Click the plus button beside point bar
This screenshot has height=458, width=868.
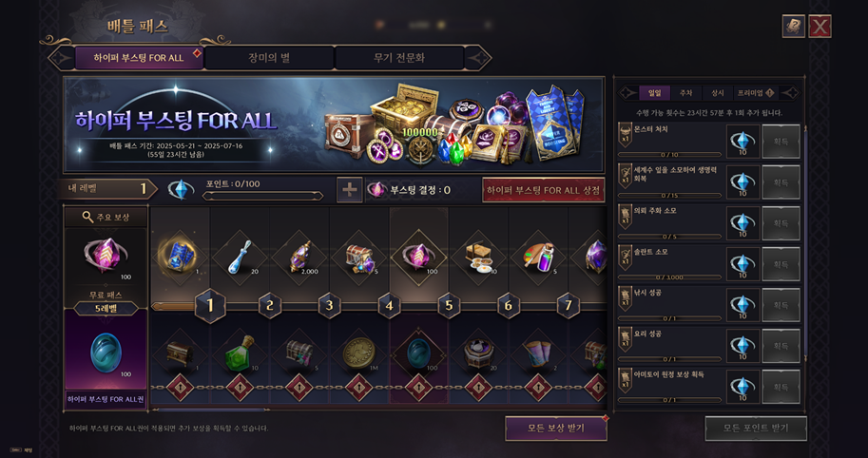click(x=349, y=190)
